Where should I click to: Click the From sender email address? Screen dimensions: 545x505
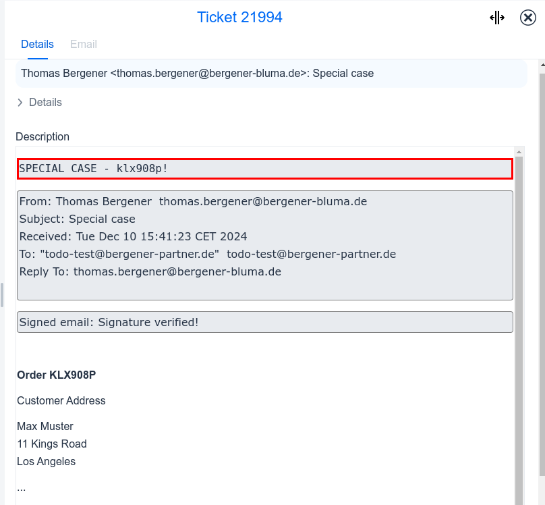263,201
